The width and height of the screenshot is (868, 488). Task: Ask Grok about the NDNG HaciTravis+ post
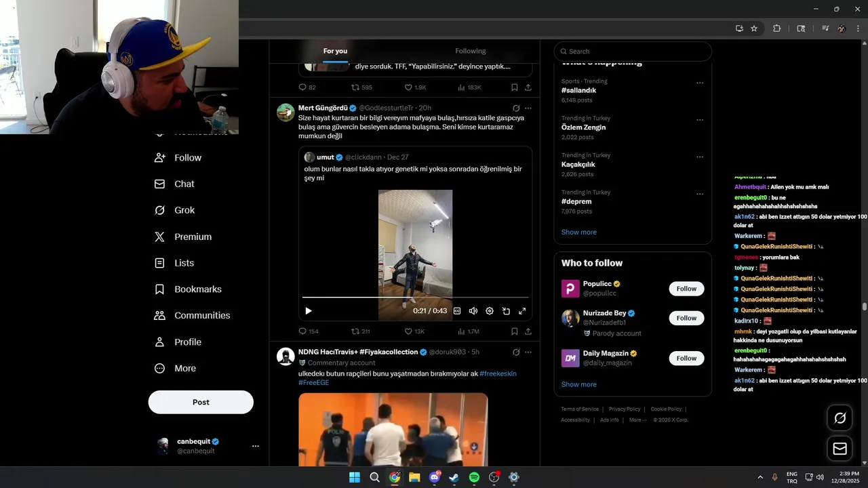516,352
